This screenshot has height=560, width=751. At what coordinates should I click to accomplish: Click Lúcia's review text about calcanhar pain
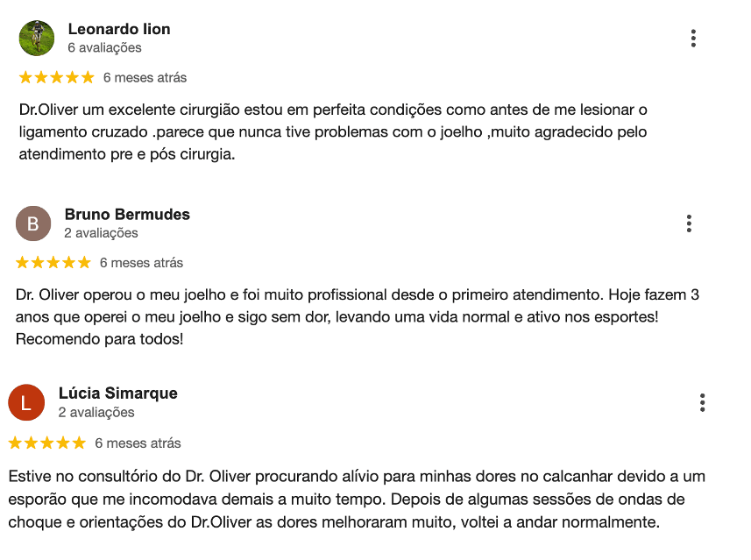[357, 500]
